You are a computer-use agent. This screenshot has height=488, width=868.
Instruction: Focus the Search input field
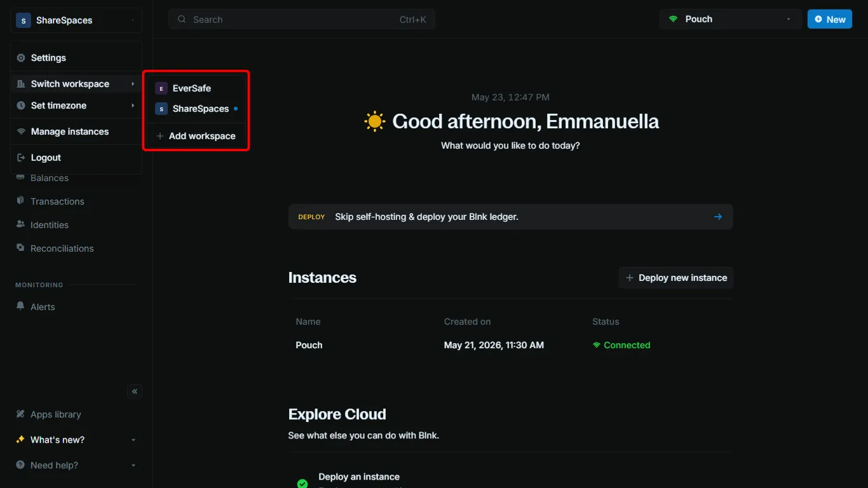coord(302,20)
